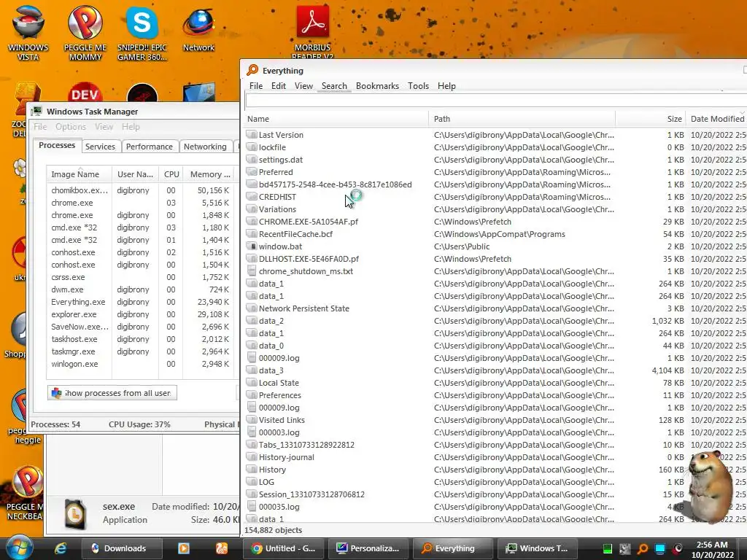Select the taskmgr.exe process row
The image size is (747, 560).
[141, 351]
